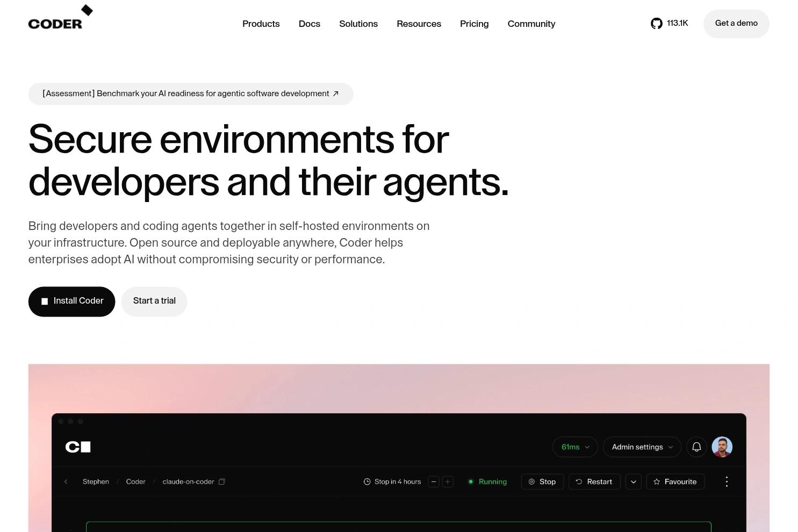Stop the workspace
798x532 pixels.
click(x=542, y=482)
